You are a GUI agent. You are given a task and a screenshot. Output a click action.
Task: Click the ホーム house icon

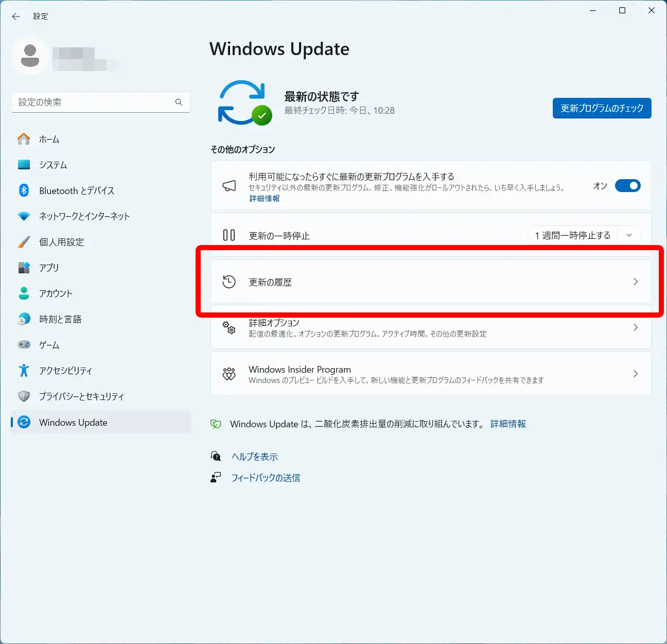[x=24, y=139]
